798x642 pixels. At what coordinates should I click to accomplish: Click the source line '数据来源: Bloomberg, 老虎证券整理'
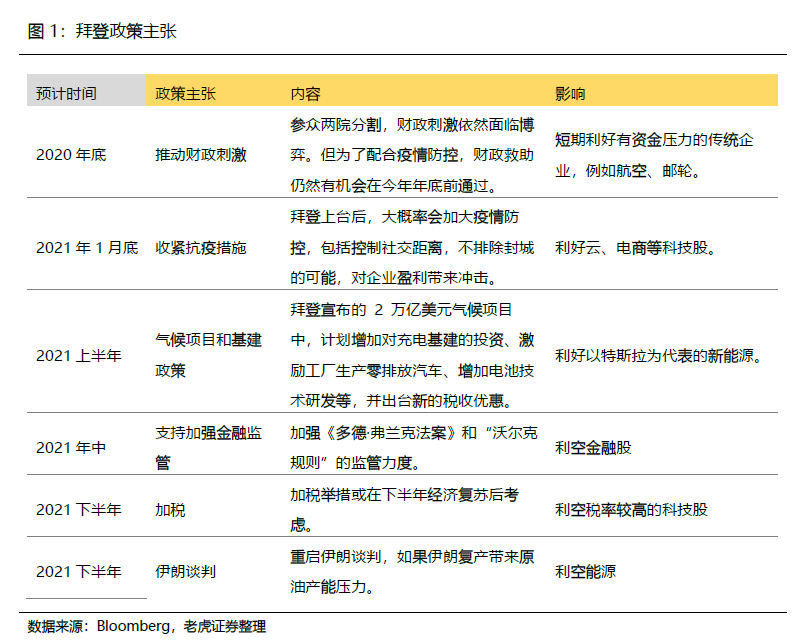pos(147,627)
